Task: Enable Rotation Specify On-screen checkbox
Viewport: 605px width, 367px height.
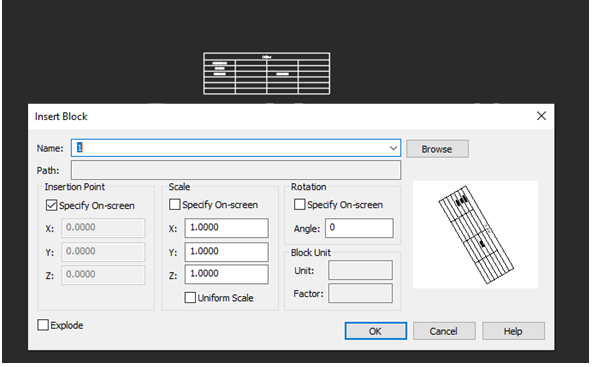Action: pyautogui.click(x=299, y=204)
